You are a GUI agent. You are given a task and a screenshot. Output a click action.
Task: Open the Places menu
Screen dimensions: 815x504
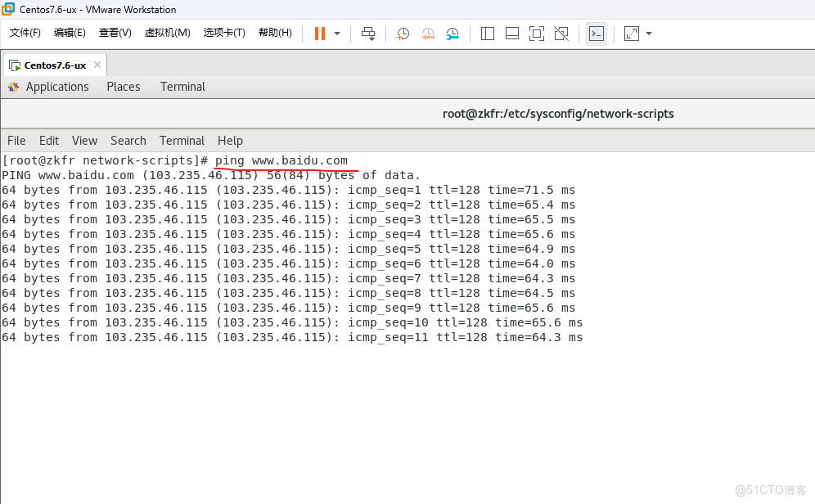[124, 87]
